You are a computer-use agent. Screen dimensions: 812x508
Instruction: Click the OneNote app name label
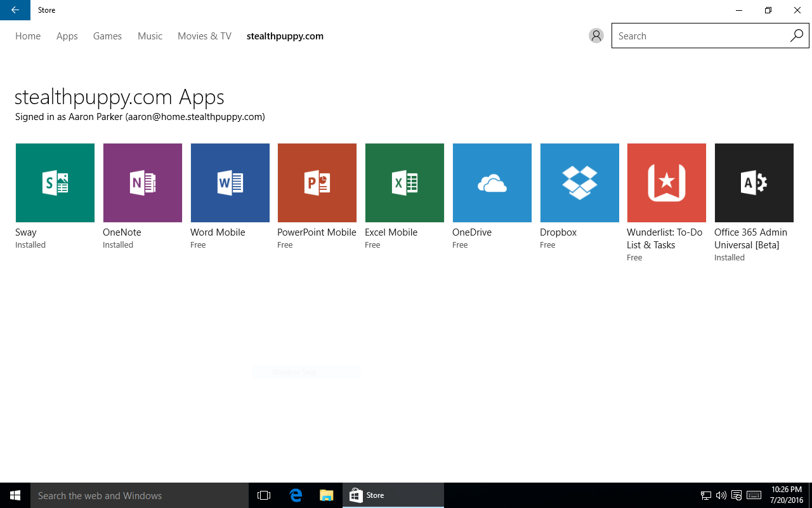(122, 232)
